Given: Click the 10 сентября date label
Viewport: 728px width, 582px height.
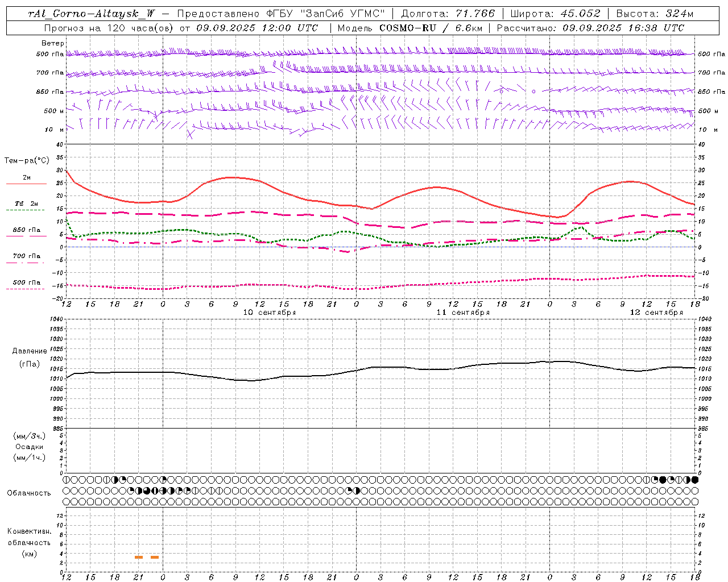Looking at the screenshot, I should pyautogui.click(x=270, y=313).
